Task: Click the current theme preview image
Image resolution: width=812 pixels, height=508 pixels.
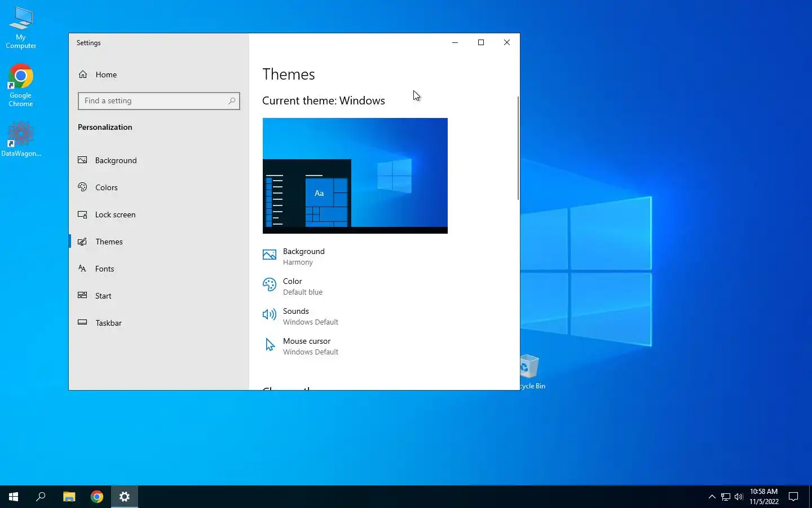Action: pyautogui.click(x=355, y=176)
